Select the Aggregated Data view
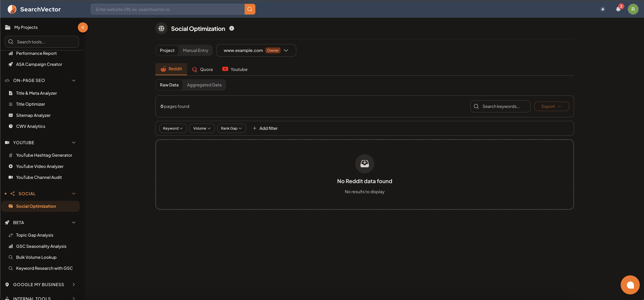 coord(204,85)
